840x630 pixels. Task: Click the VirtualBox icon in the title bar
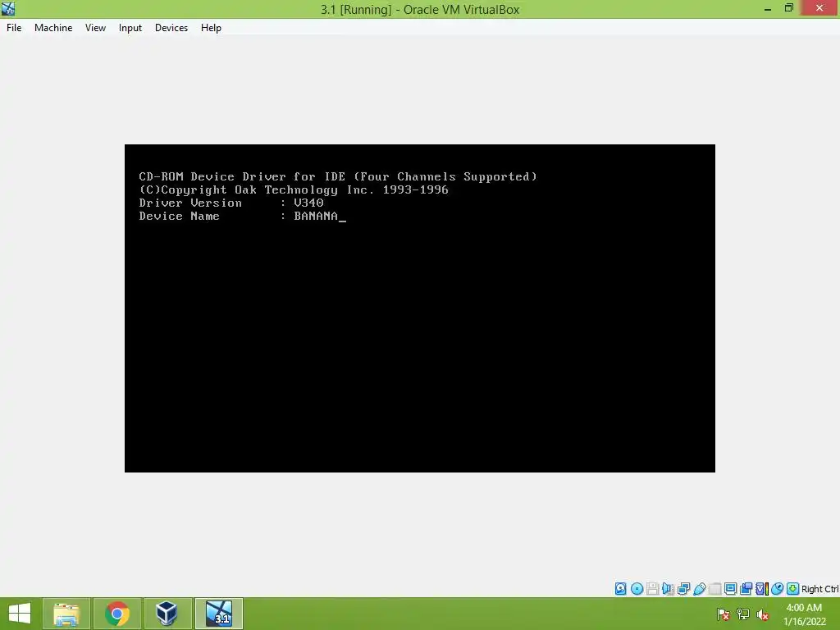(8, 8)
